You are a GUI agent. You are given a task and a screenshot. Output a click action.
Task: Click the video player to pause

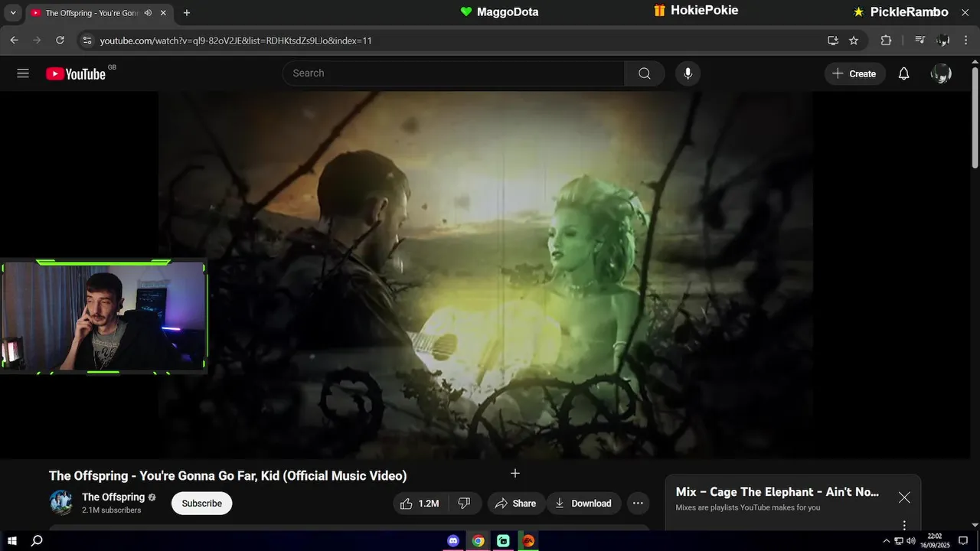(485, 275)
